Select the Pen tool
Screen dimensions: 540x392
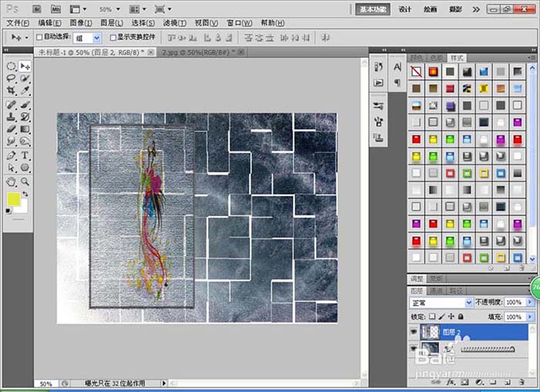tap(11, 155)
